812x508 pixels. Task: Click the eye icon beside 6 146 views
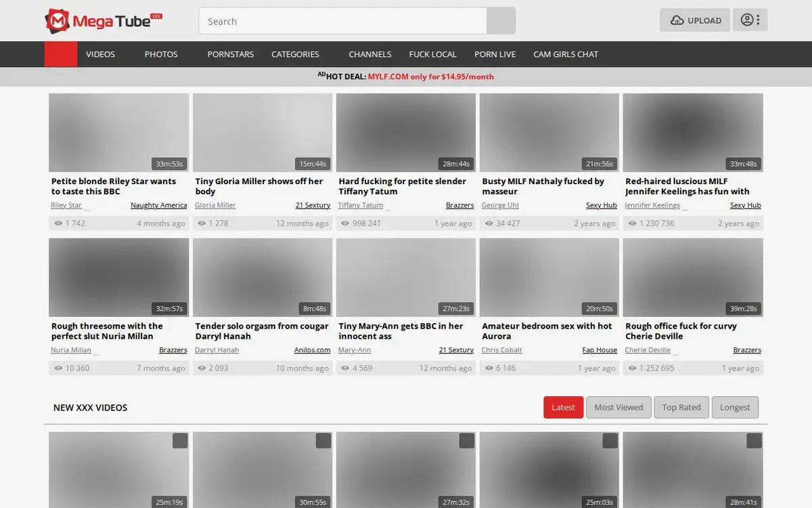(x=489, y=368)
